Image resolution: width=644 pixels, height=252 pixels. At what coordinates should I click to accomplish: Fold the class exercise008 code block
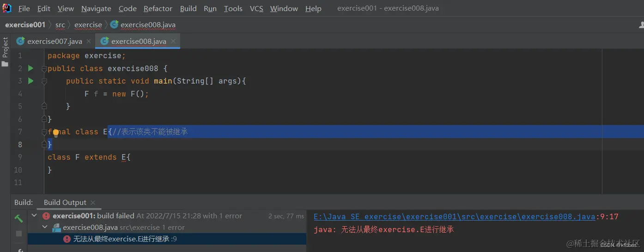tap(44, 69)
